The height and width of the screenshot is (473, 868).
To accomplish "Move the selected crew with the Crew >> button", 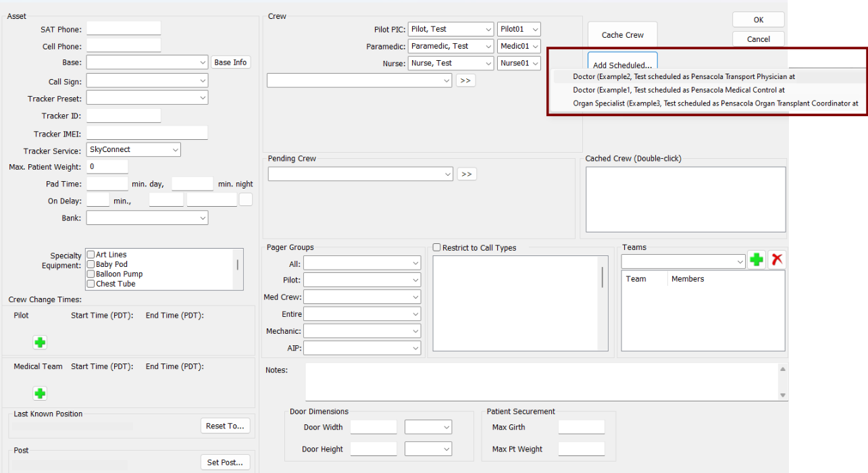I will pos(466,80).
